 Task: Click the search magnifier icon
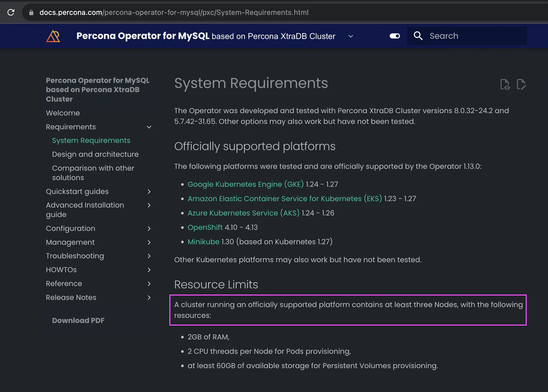[418, 36]
